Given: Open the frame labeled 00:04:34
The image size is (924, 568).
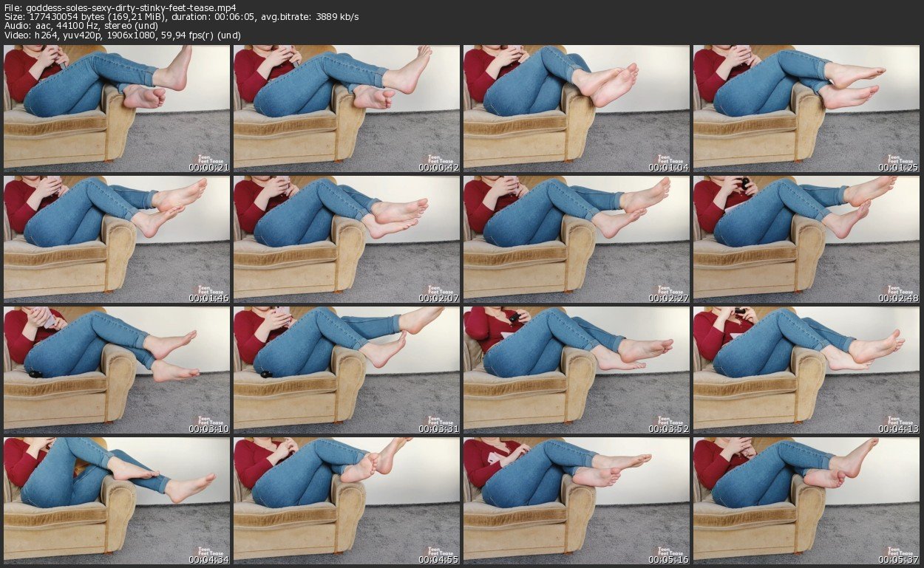Looking at the screenshot, I should (x=116, y=501).
